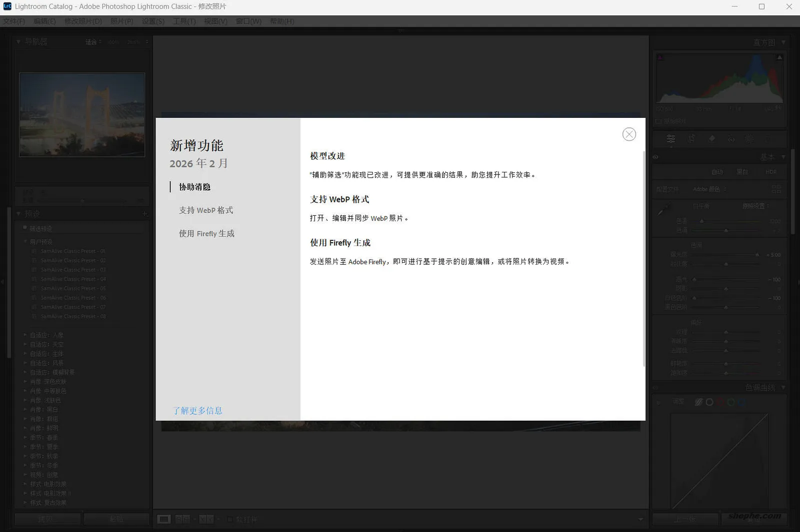Click the 色温 temperature slider handle
The height and width of the screenshot is (532, 800).
point(702,221)
